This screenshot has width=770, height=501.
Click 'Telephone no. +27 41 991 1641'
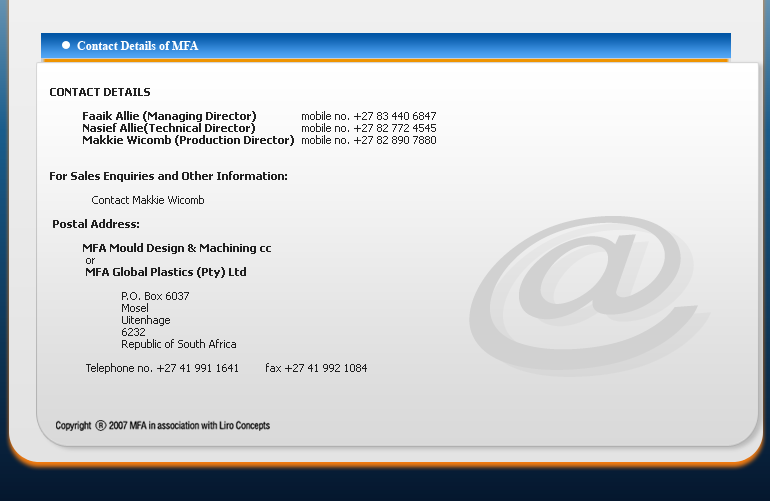162,368
